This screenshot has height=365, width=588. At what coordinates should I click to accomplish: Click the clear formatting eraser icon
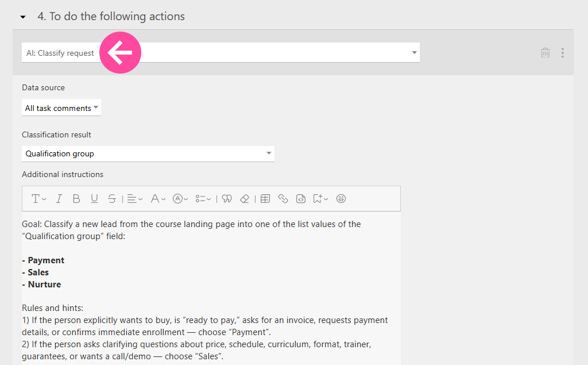tap(245, 199)
